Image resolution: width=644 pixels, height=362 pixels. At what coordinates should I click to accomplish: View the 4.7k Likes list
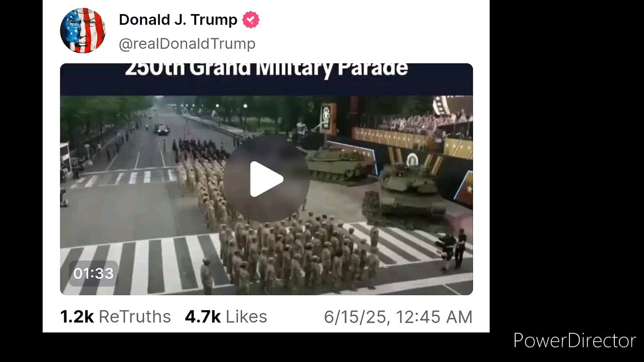point(226,317)
